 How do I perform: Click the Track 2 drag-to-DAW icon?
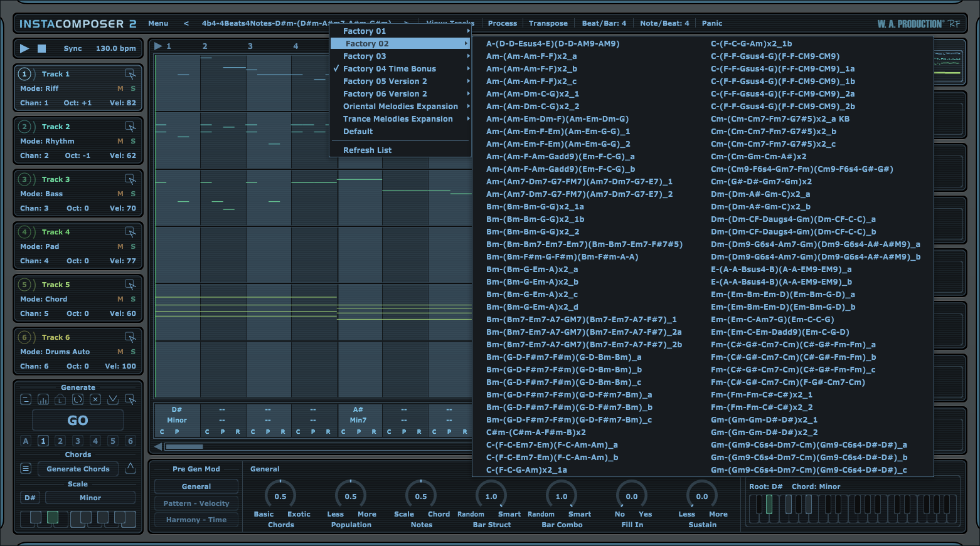(x=130, y=127)
